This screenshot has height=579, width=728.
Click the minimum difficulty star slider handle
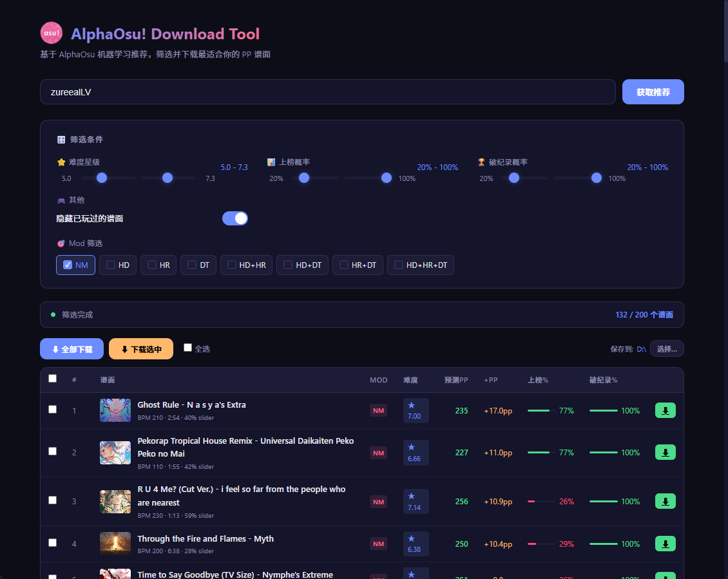(x=102, y=178)
